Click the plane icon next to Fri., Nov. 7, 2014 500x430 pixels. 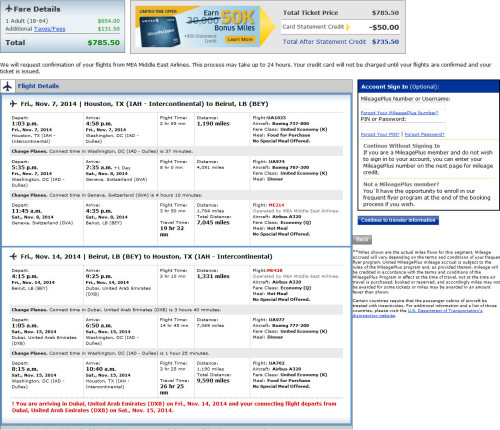13,104
